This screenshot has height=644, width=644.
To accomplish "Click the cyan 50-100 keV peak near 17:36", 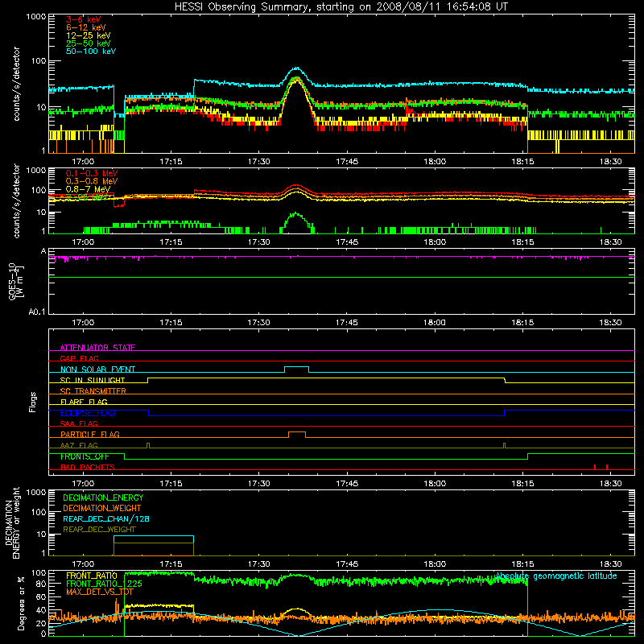I will 296,68.
